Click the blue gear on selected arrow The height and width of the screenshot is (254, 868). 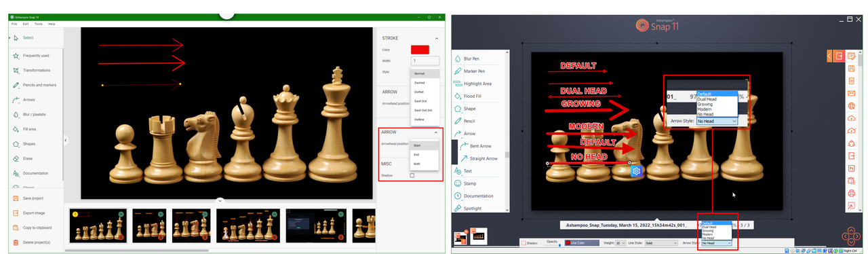click(x=636, y=171)
